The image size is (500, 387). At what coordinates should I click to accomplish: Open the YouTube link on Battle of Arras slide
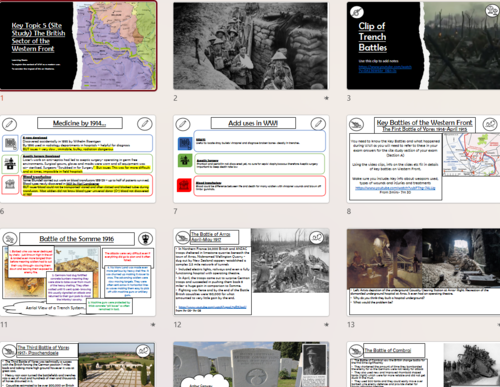point(212,307)
